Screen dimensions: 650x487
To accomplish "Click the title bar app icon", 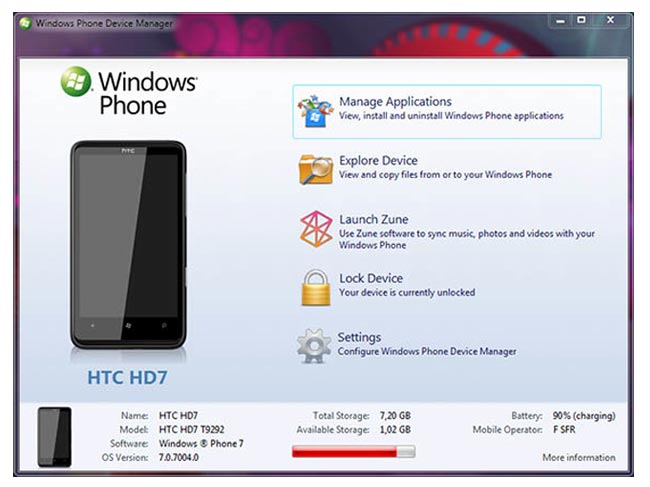I will pos(25,24).
